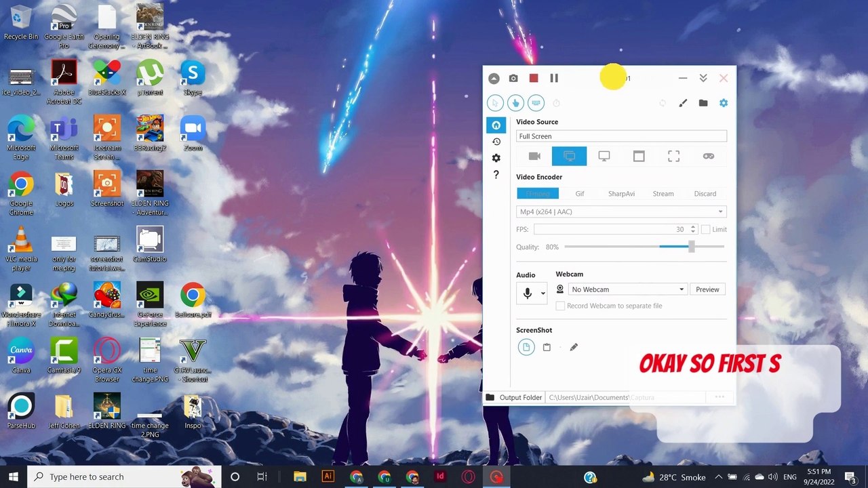Open the taskbar clock showing 5:51 PM
868x488 pixels.
click(818, 477)
